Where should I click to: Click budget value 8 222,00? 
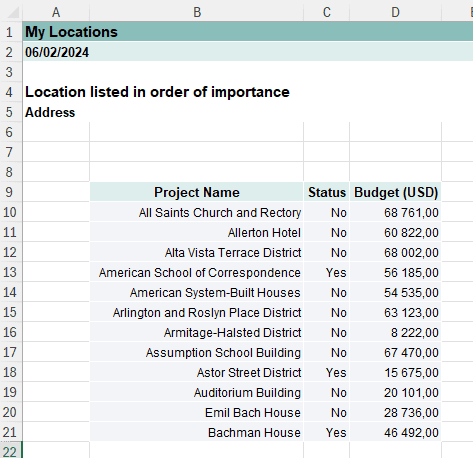pos(395,332)
